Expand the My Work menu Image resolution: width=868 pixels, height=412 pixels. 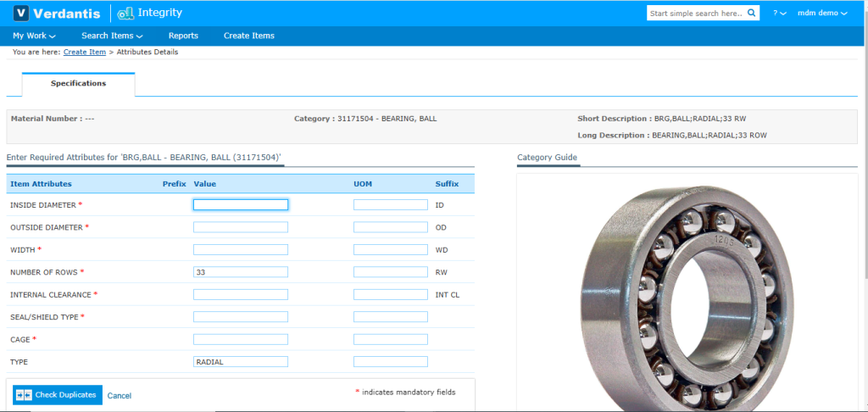point(34,36)
